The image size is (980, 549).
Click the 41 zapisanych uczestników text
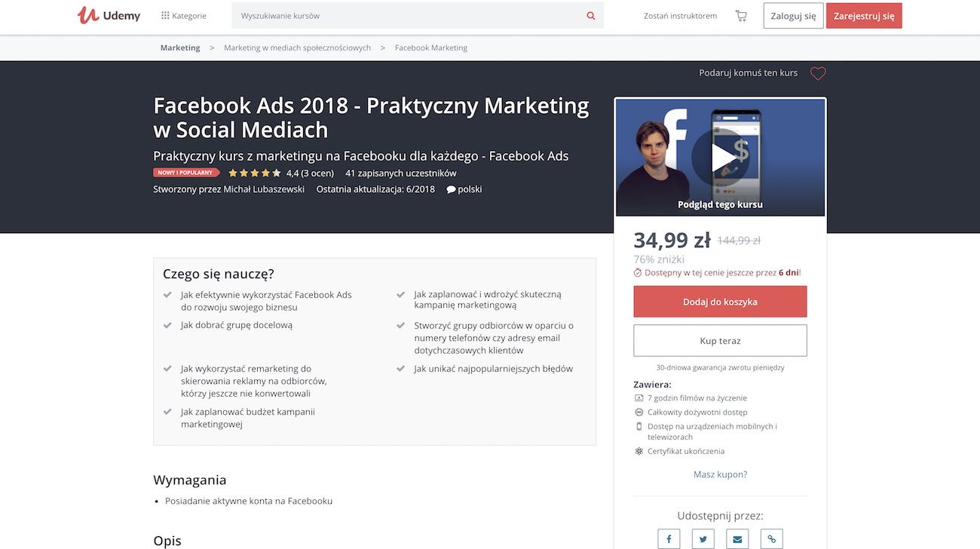[401, 173]
